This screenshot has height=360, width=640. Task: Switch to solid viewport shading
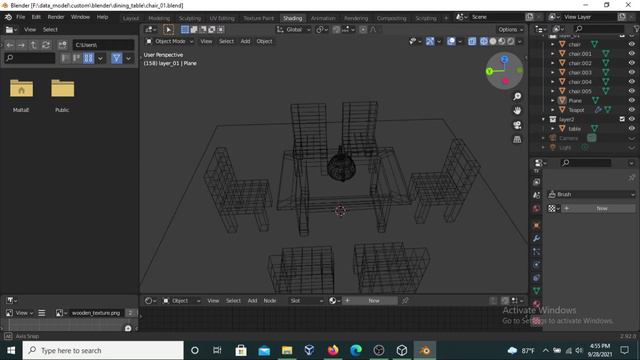493,41
